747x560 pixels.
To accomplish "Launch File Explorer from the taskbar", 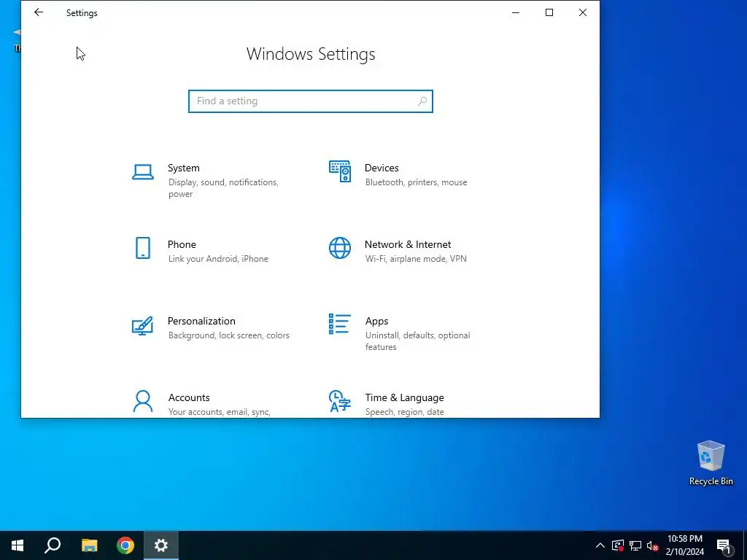I will [89, 545].
